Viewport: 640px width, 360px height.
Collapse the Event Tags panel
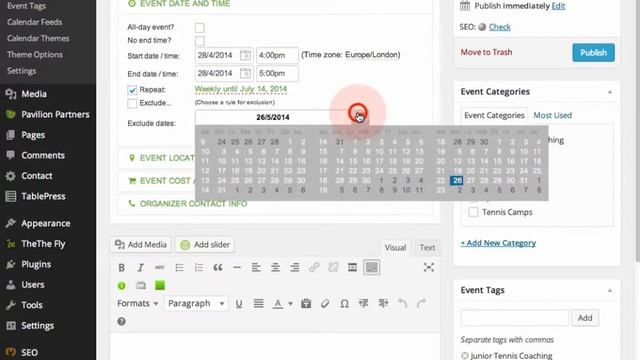[610, 291]
